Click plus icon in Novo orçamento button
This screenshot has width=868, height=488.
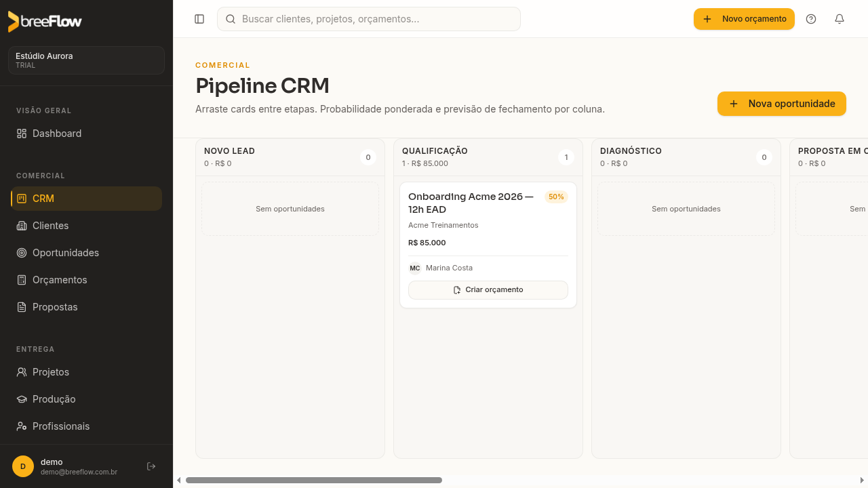coord(707,19)
